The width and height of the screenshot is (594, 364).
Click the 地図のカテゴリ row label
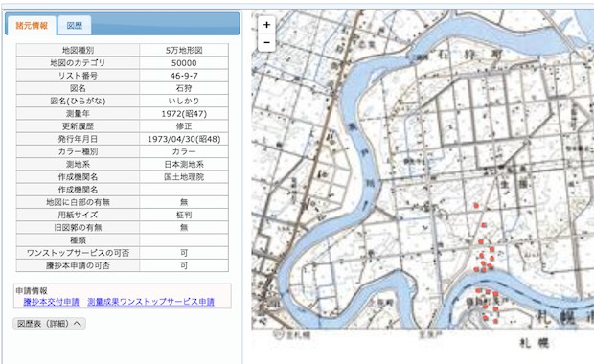(78, 63)
